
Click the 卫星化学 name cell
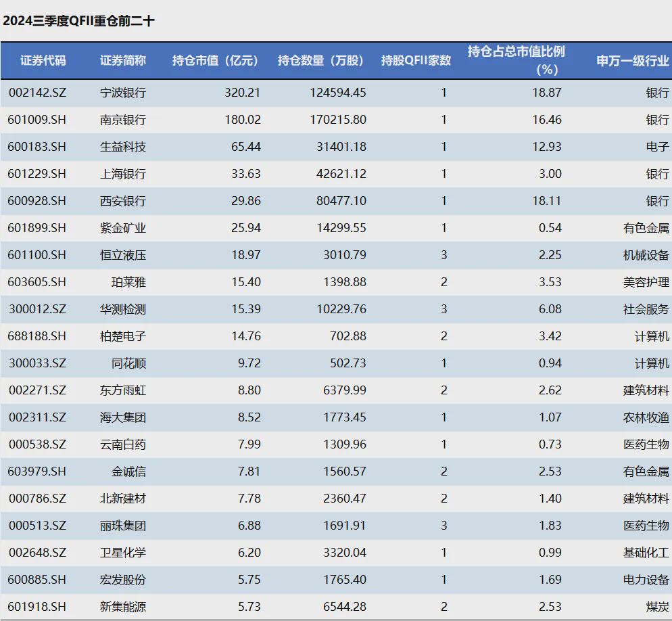coord(123,553)
